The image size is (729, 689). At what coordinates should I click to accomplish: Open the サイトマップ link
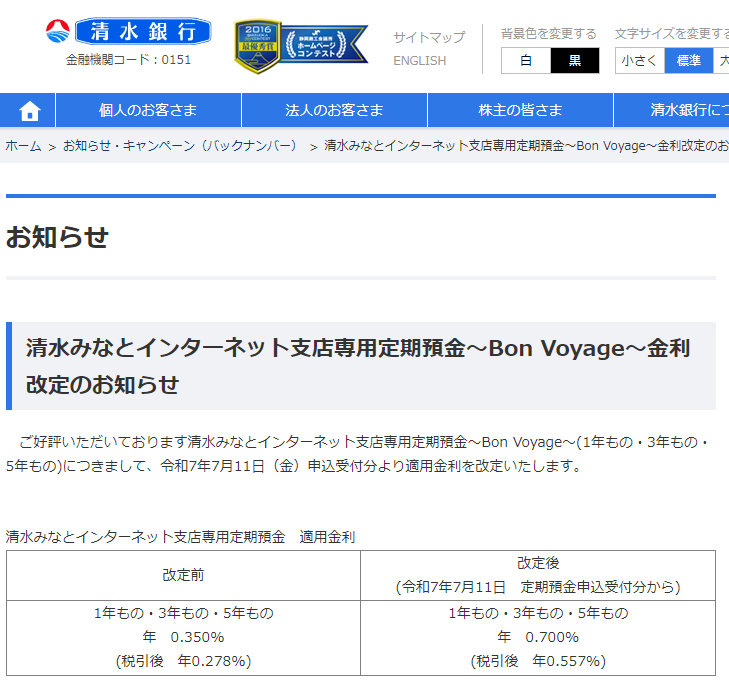[429, 37]
